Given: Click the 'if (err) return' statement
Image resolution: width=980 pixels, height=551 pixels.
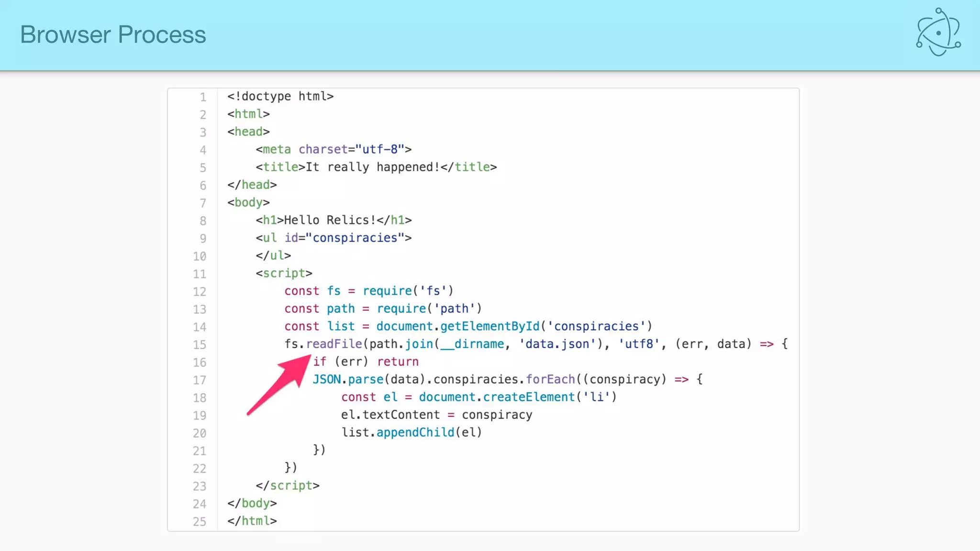Looking at the screenshot, I should pos(366,362).
